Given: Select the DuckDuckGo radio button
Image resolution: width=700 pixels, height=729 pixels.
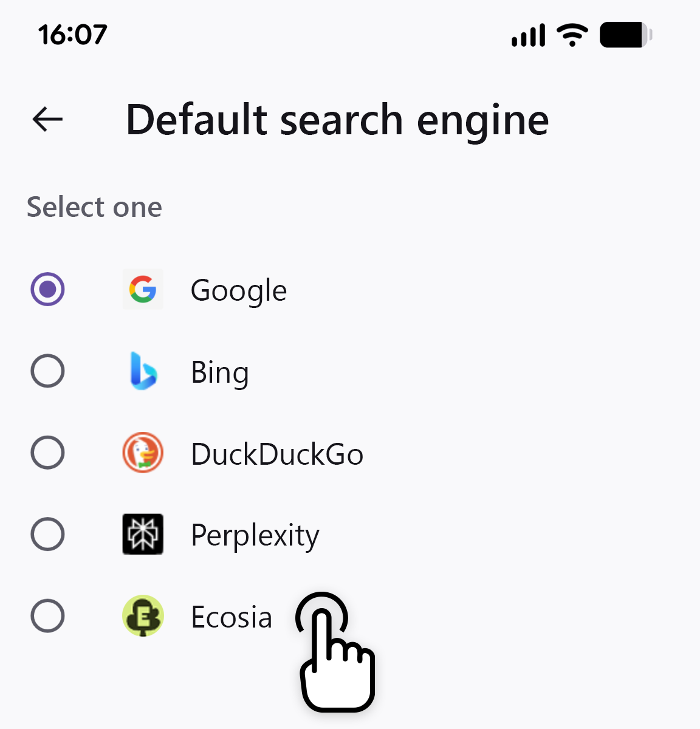Looking at the screenshot, I should (x=47, y=453).
